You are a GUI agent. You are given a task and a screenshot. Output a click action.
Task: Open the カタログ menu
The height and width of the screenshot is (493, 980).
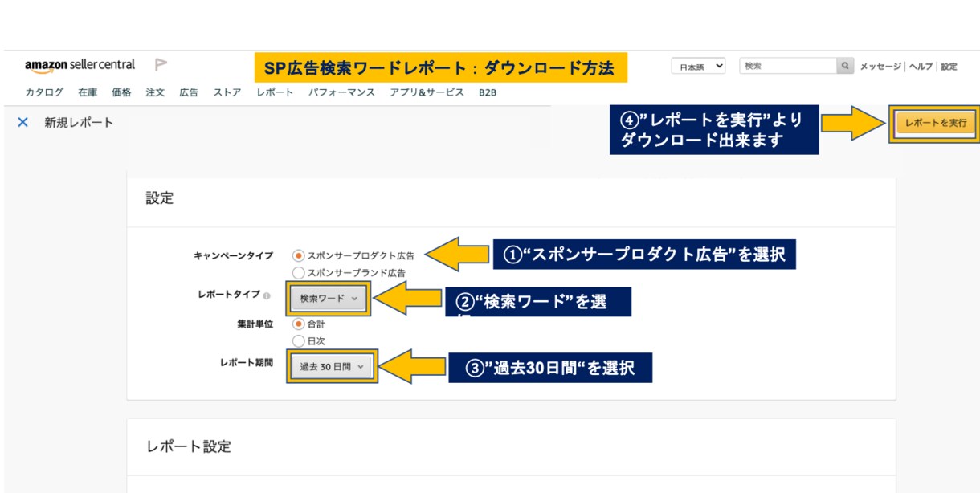pyautogui.click(x=44, y=92)
